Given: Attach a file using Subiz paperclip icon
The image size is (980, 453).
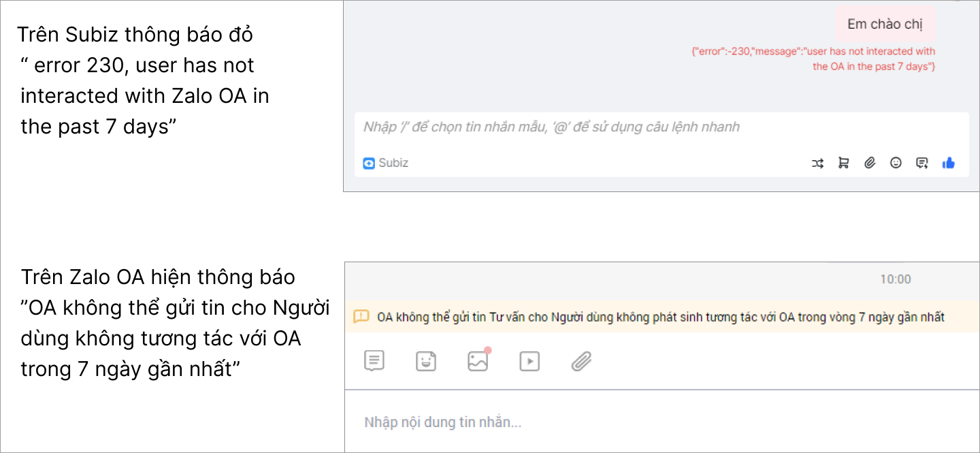Looking at the screenshot, I should point(869,163).
